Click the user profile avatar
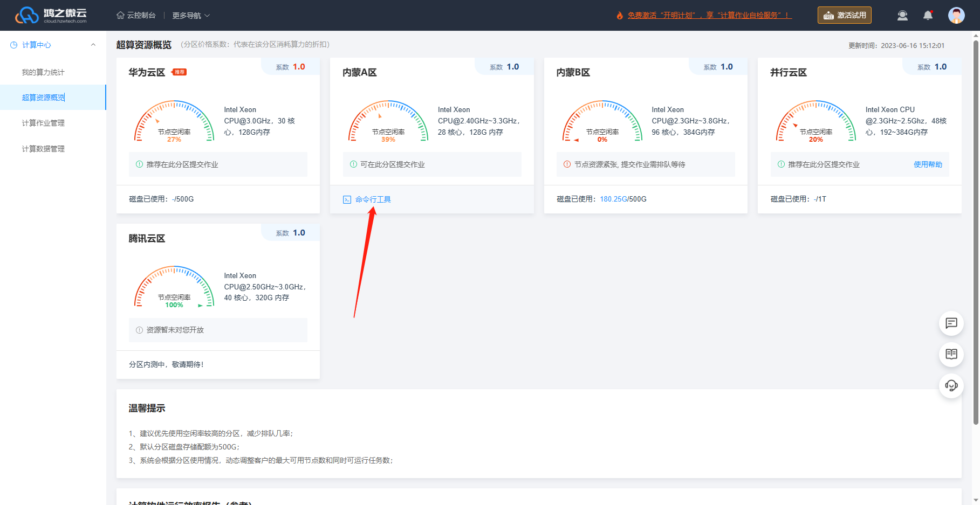This screenshot has width=980, height=505. [x=956, y=15]
